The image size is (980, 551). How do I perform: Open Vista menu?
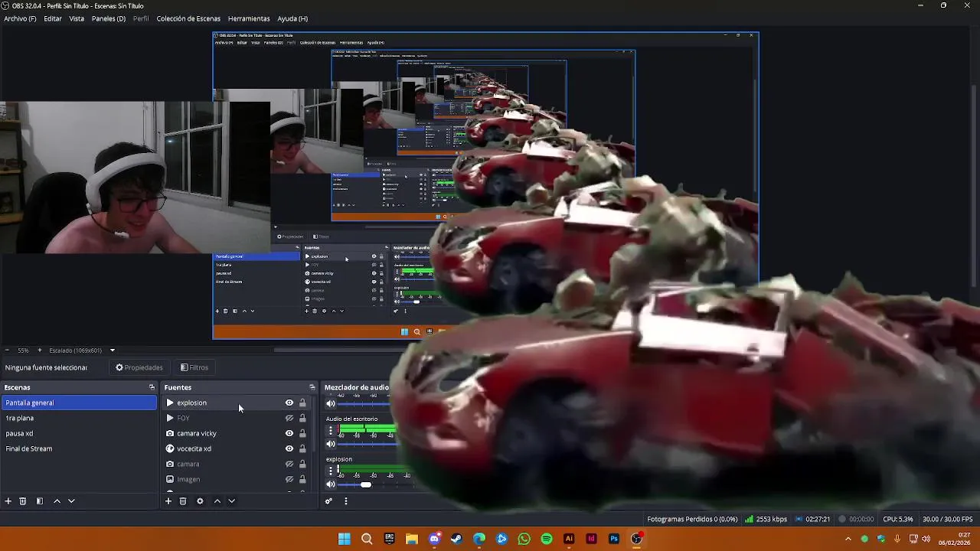pos(77,18)
